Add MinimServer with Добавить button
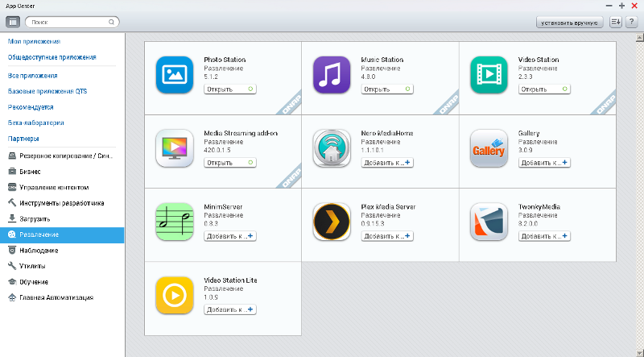644x357 pixels. [230, 236]
